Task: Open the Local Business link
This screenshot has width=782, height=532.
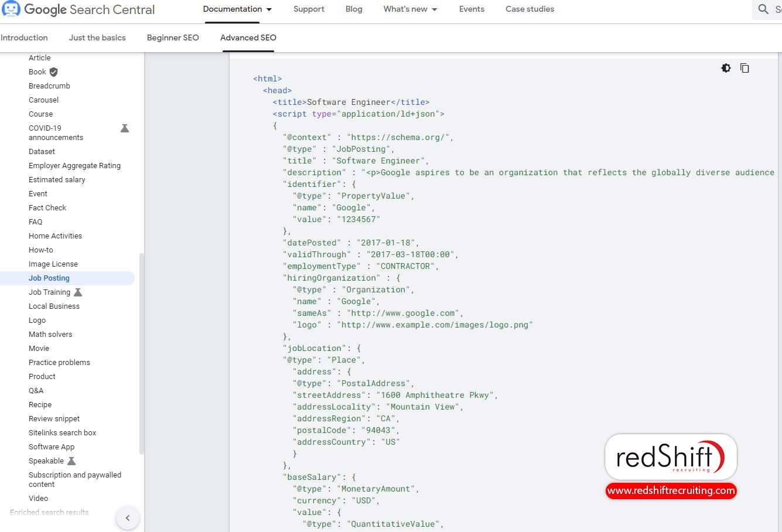Action: 54,306
